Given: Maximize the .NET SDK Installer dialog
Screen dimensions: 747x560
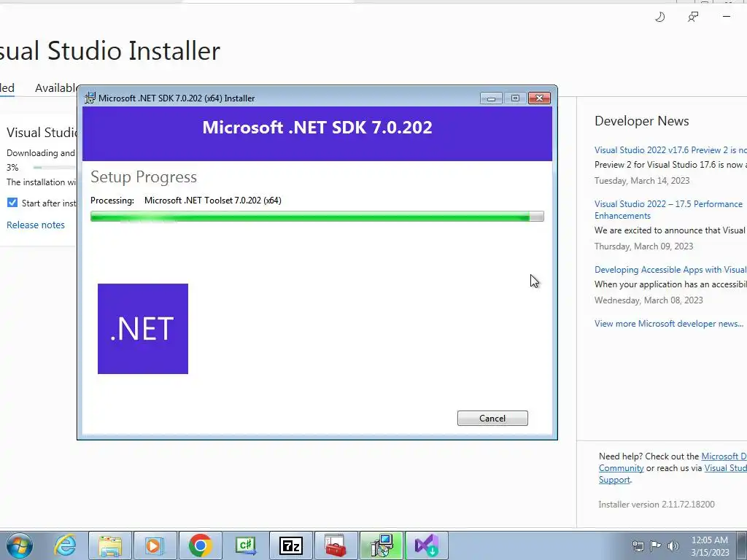Looking at the screenshot, I should coord(515,98).
